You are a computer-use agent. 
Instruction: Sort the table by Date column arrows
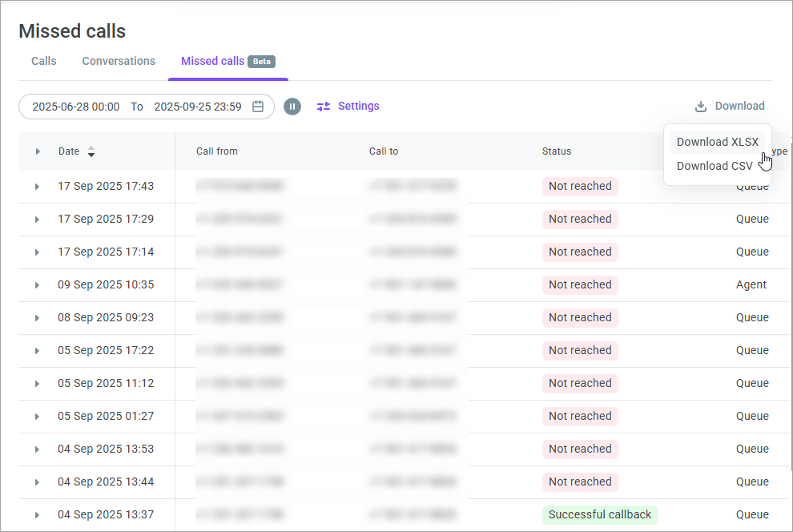pyautogui.click(x=91, y=151)
